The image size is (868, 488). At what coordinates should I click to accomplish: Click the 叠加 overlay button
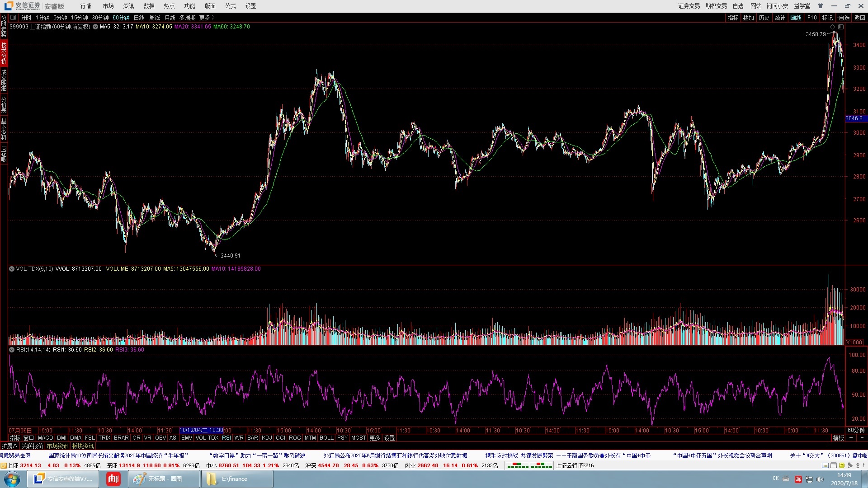749,18
